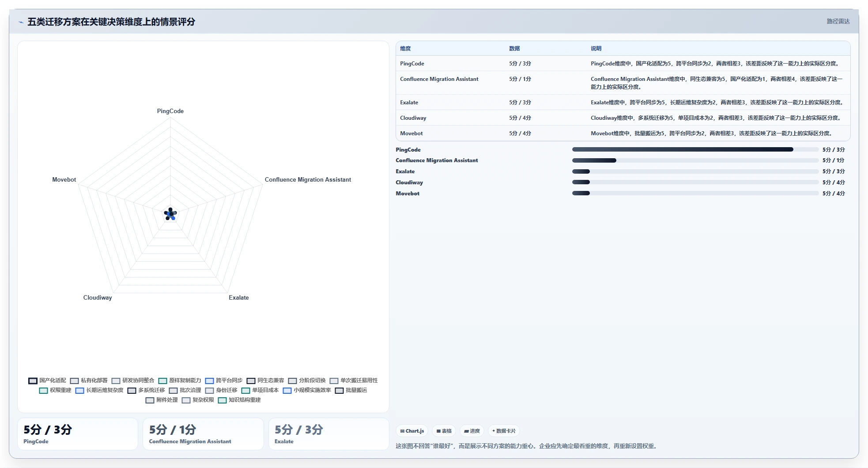
Task: Click the chart title 五类迁移方案 heading
Action: pyautogui.click(x=111, y=22)
